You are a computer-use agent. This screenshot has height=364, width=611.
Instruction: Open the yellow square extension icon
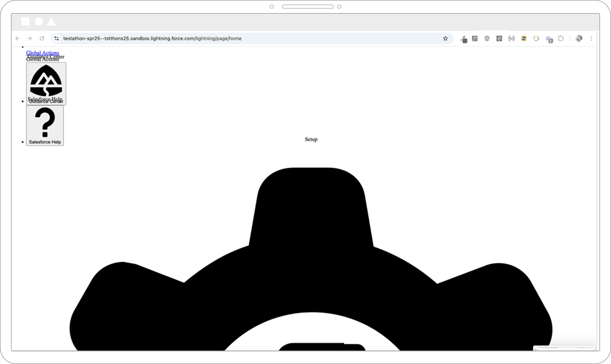tap(524, 38)
